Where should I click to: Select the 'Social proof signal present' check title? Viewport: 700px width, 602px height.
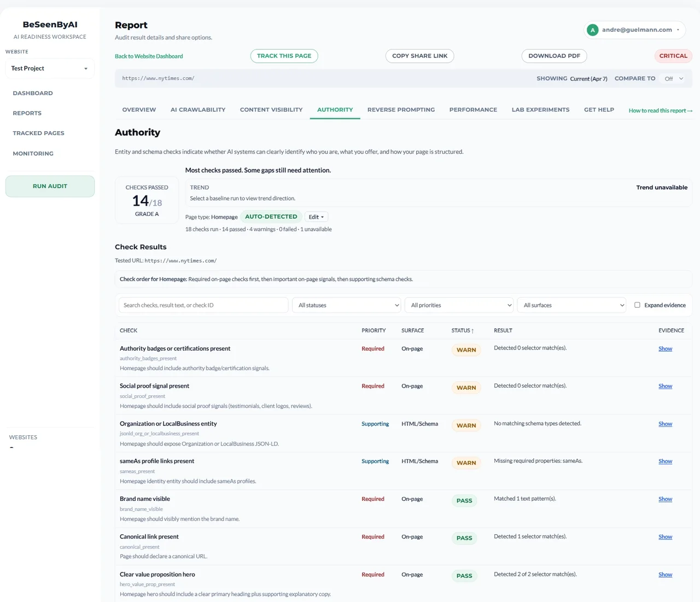point(154,386)
